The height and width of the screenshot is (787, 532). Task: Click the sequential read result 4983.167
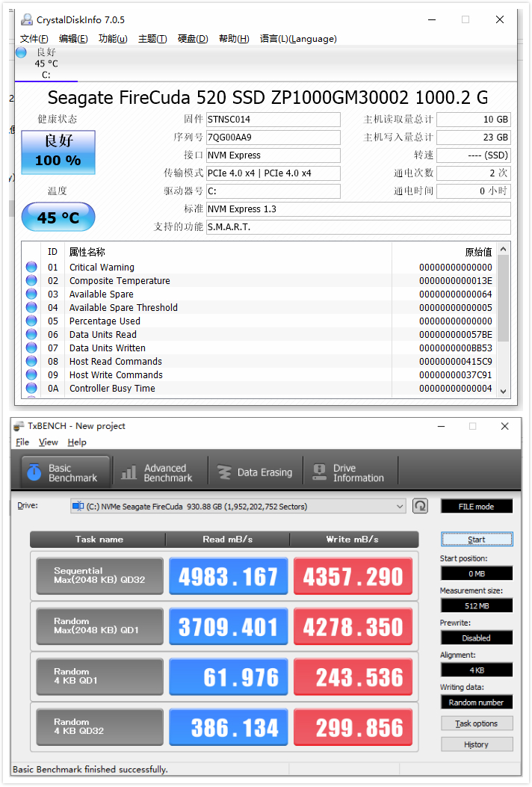pyautogui.click(x=229, y=576)
